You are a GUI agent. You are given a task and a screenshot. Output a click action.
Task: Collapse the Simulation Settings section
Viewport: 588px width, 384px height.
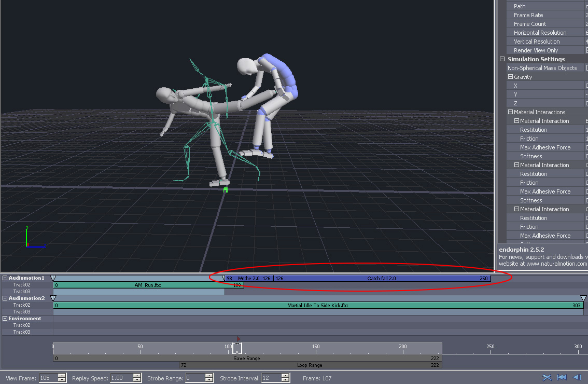tap(502, 59)
